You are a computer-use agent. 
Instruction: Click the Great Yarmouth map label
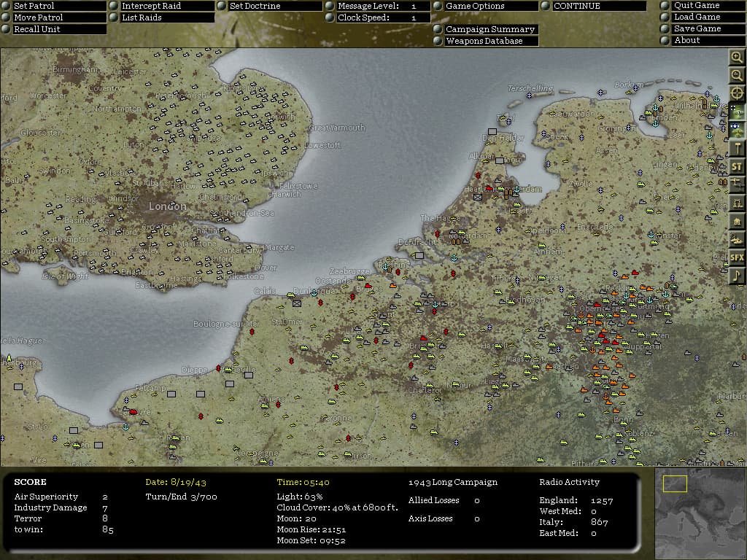337,128
